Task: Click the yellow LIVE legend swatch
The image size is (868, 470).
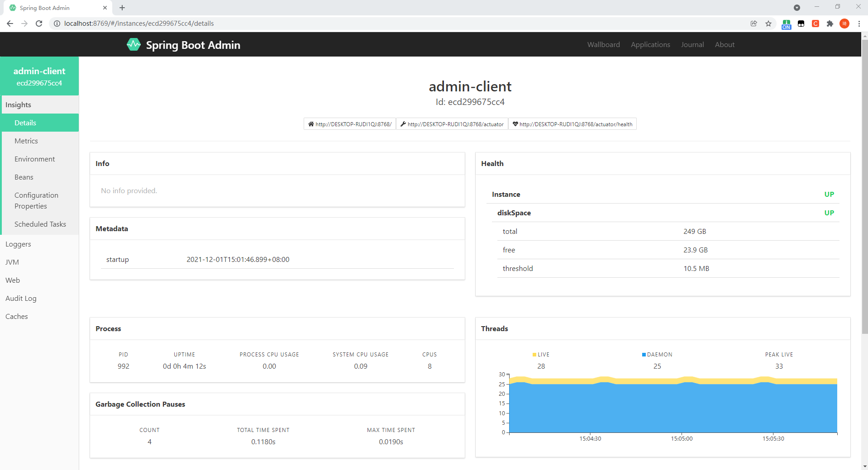Action: (534, 355)
